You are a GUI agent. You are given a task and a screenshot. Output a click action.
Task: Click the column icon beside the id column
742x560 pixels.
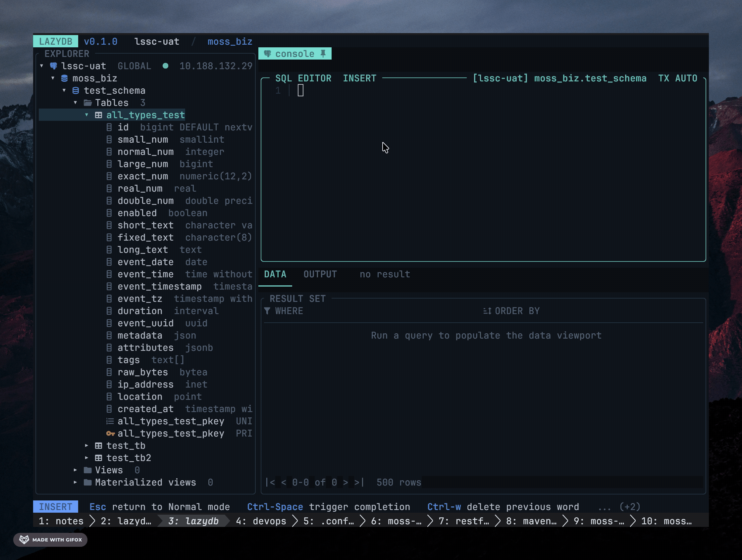(x=109, y=127)
